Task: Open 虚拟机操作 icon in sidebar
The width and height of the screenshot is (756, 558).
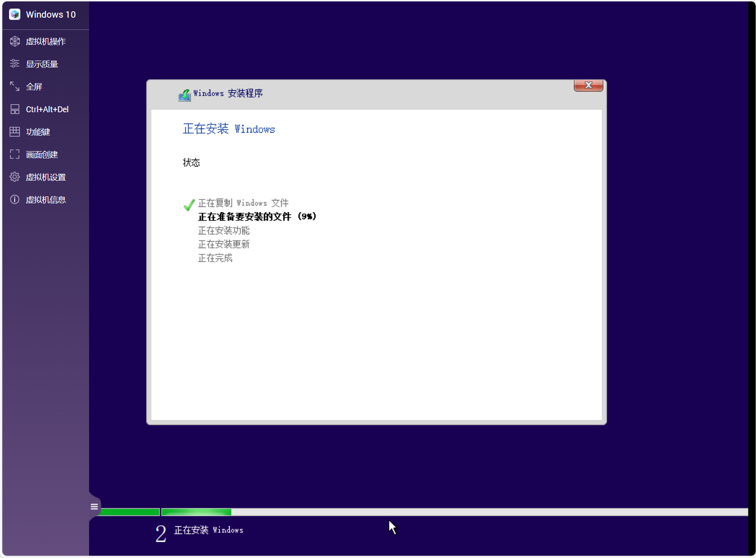Action: (15, 41)
